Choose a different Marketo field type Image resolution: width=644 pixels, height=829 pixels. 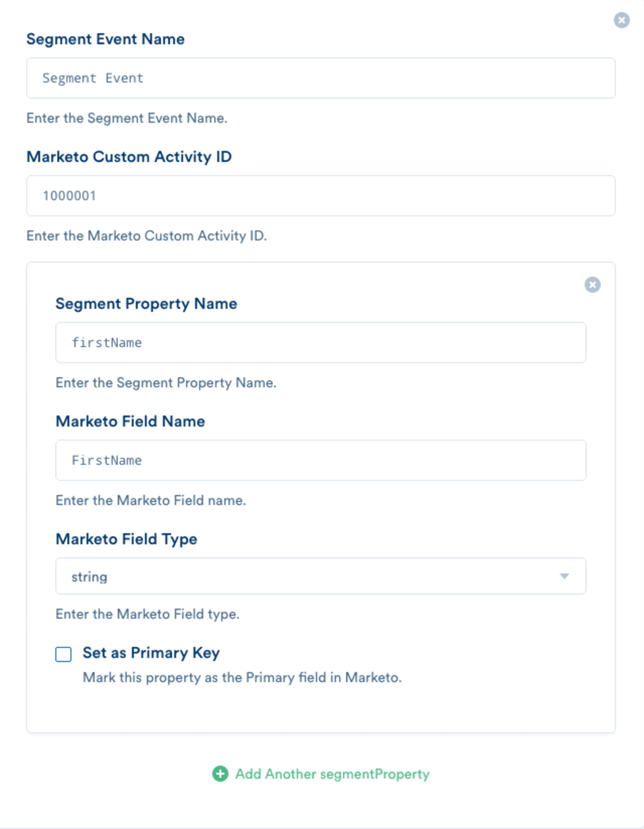click(x=321, y=576)
